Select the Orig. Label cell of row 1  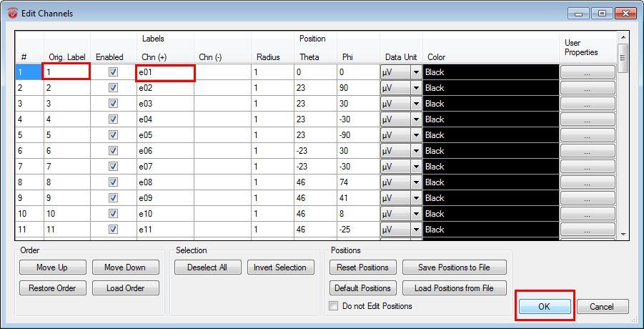[66, 72]
